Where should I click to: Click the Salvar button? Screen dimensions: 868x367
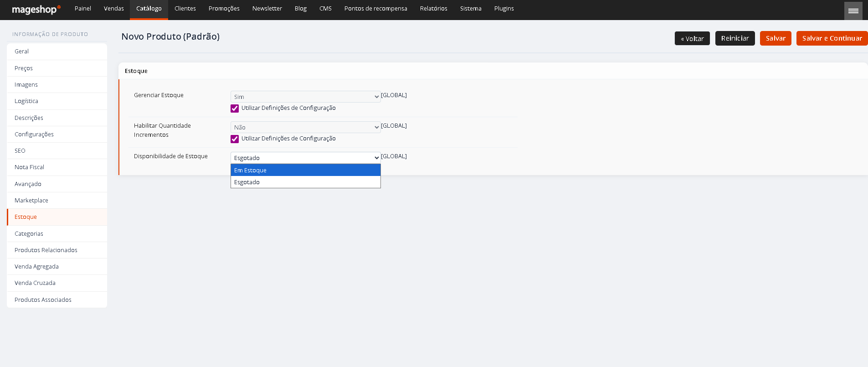pyautogui.click(x=776, y=38)
